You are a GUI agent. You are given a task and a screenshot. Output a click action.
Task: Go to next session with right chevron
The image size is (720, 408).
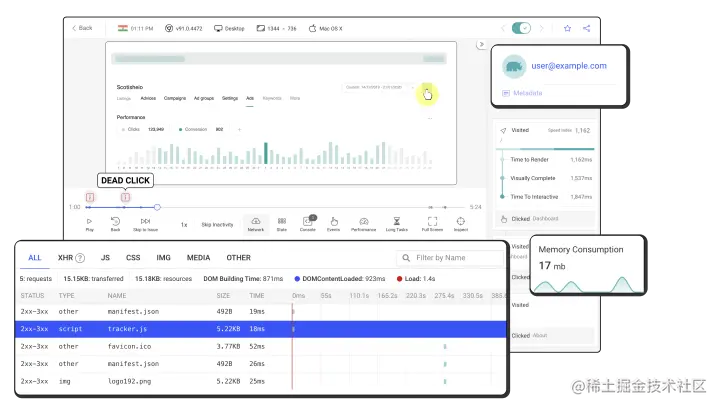tap(541, 28)
